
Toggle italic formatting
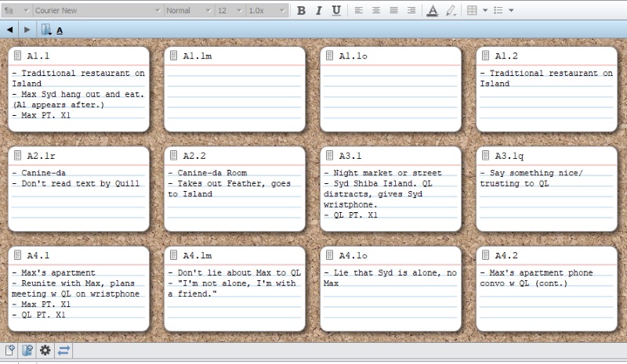coord(319,10)
